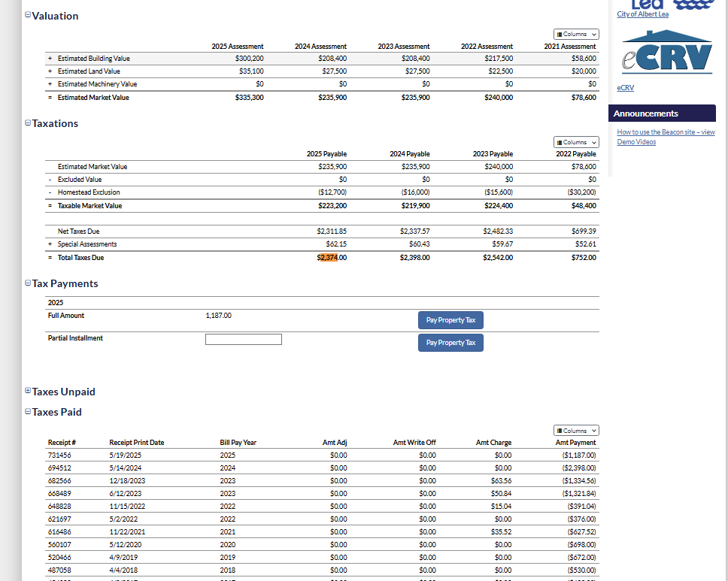The image size is (728, 581).
Task: Collapse the Tax Payments section
Action: point(28,283)
